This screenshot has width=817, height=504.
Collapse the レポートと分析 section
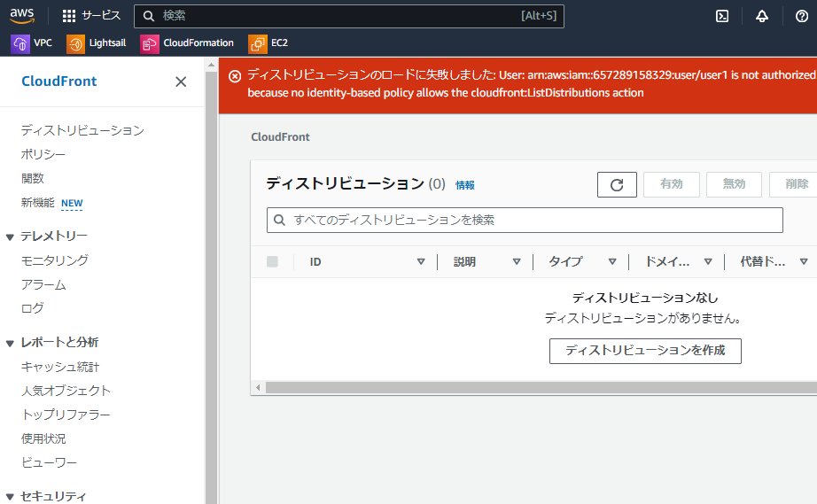pyautogui.click(x=10, y=343)
